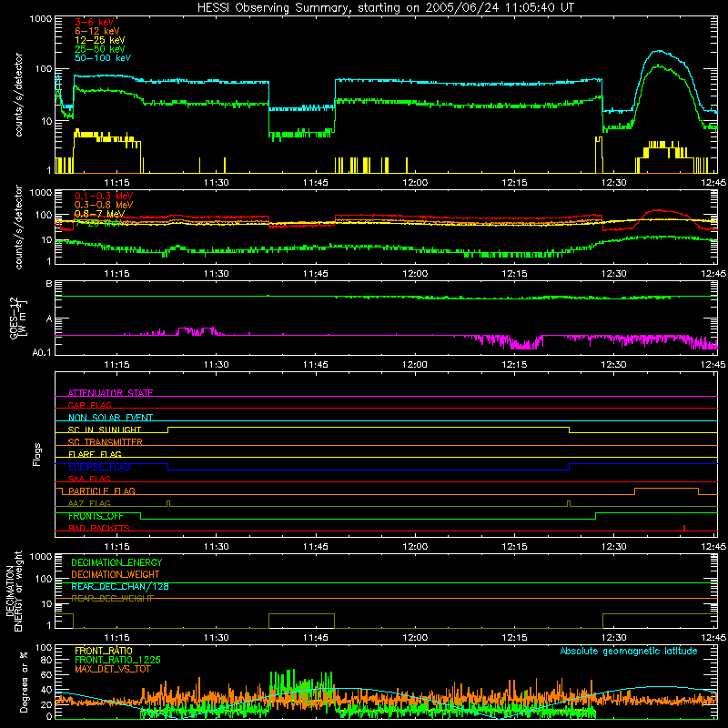Screen dimensions: 728x728
Task: Click the NON_SOLAR_EVENT flag label
Action: [110, 418]
